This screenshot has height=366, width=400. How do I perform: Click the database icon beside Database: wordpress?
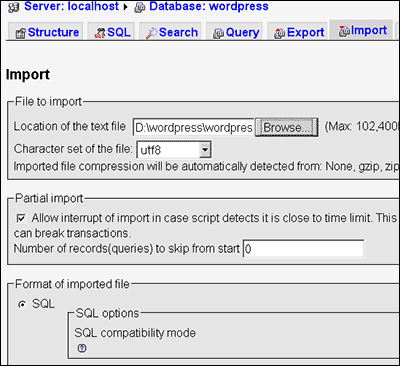click(140, 8)
